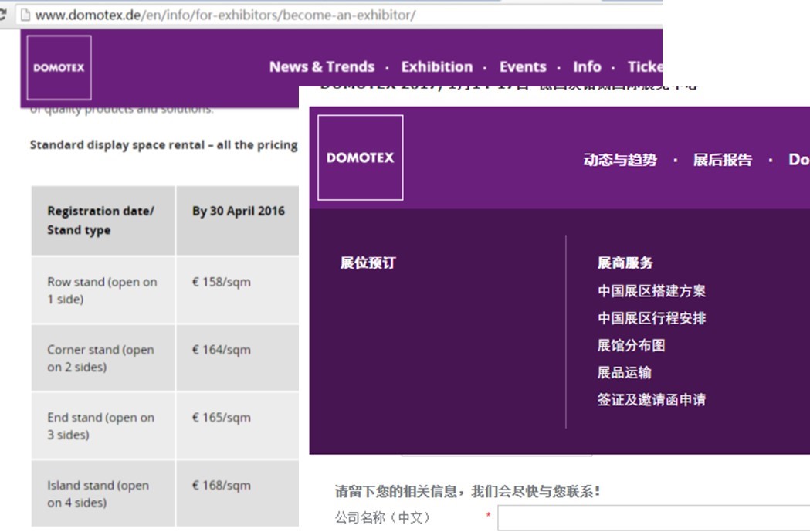
Task: Select the By 30 April 2016 header cell
Action: click(x=238, y=221)
